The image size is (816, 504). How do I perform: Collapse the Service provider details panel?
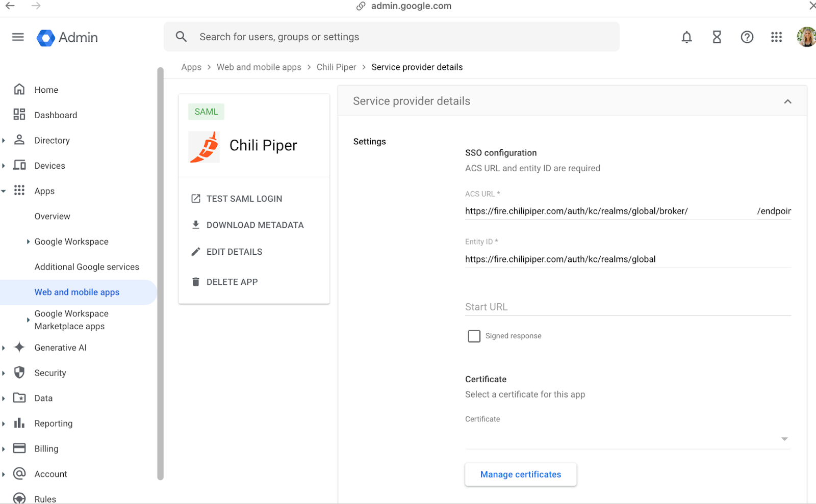[x=787, y=101]
